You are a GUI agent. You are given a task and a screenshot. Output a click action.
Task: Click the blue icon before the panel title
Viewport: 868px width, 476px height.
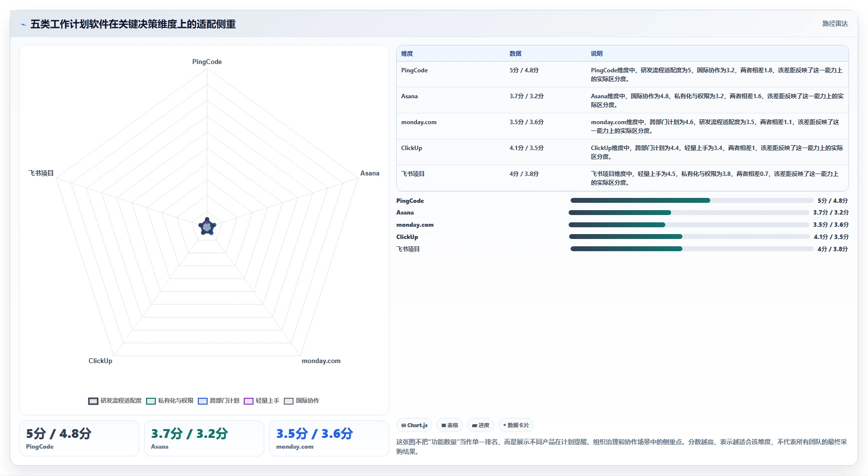click(x=23, y=24)
